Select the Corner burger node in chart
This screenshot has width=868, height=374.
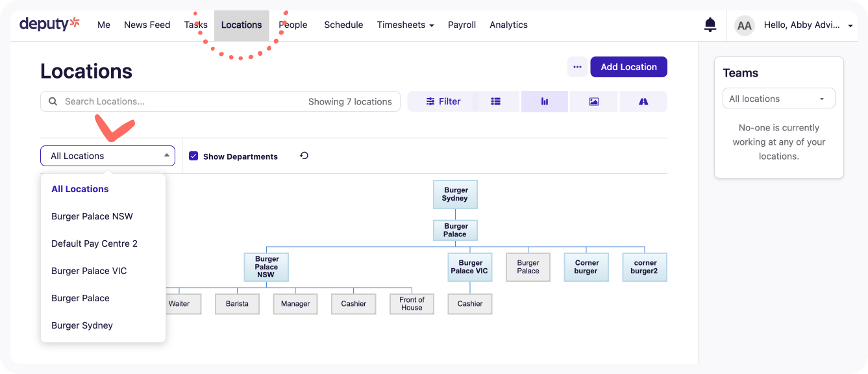(x=586, y=267)
